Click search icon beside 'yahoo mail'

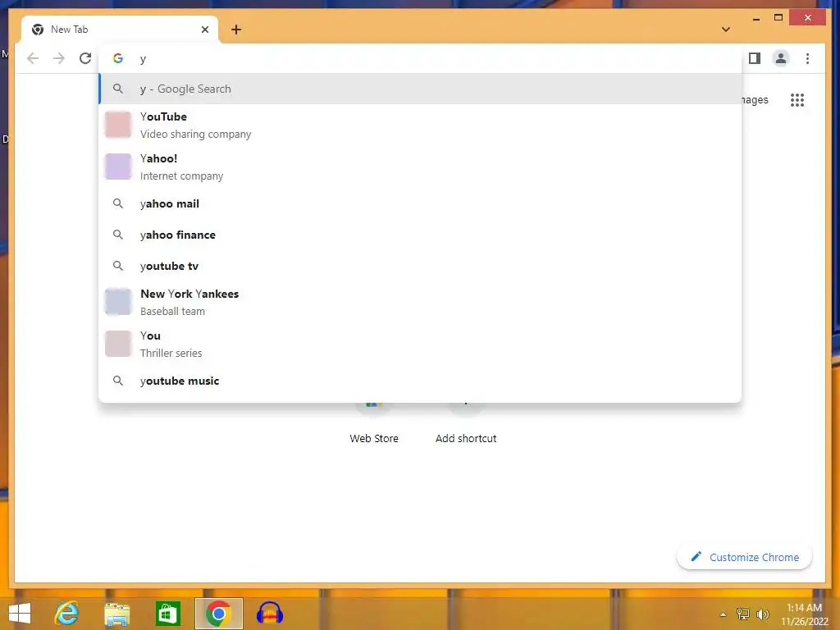click(x=118, y=203)
